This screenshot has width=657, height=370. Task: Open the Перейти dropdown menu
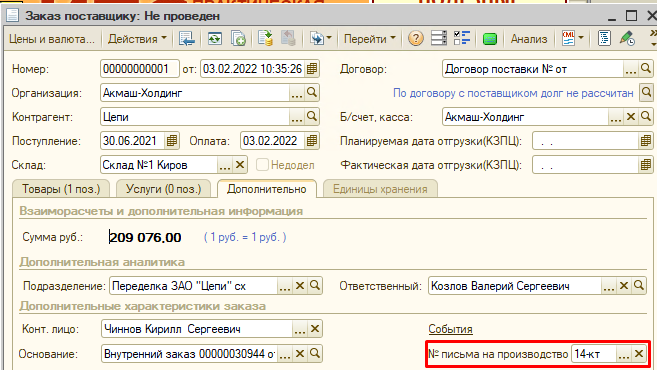tap(369, 39)
